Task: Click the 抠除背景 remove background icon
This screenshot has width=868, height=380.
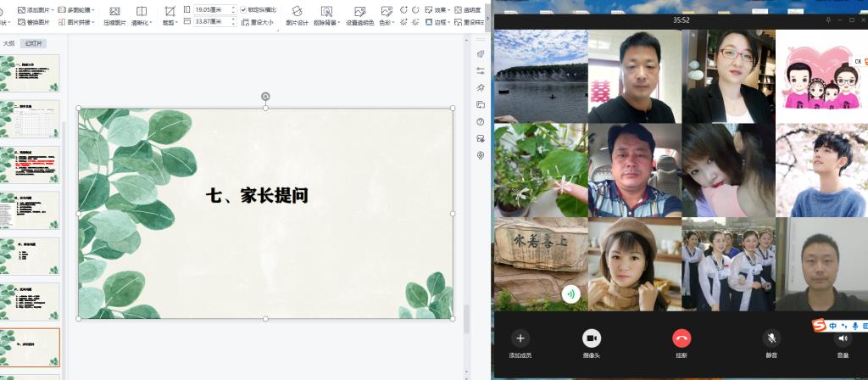Action: pyautogui.click(x=326, y=12)
